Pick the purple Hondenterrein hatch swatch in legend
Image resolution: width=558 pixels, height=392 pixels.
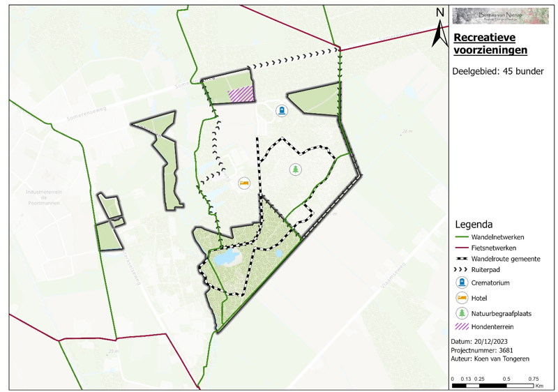point(461,326)
